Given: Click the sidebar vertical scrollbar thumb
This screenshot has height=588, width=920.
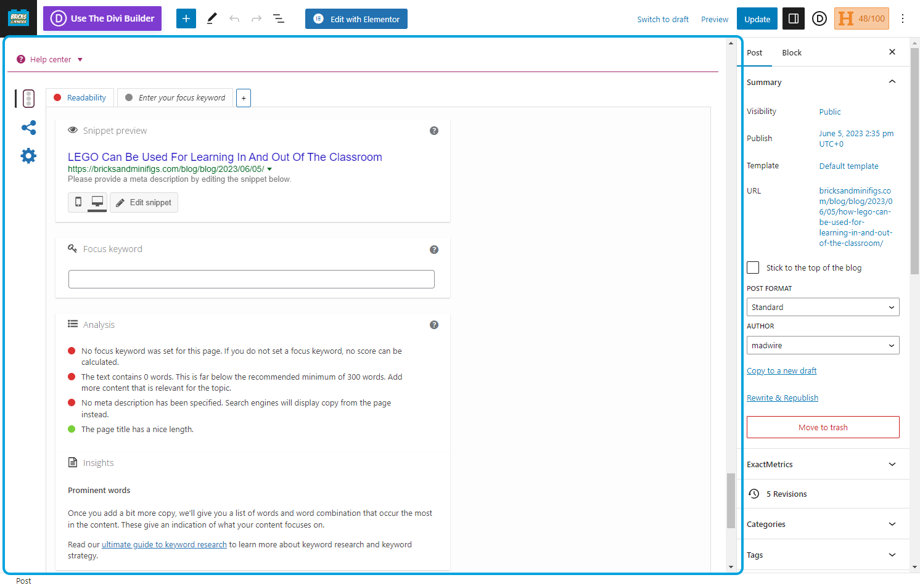Looking at the screenshot, I should pos(914,160).
